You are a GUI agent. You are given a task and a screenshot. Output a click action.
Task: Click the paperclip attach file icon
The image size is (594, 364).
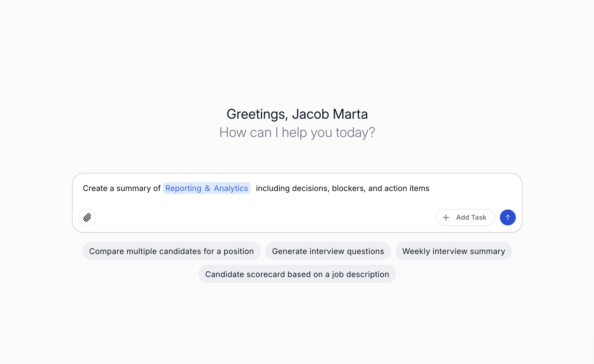pos(87,217)
